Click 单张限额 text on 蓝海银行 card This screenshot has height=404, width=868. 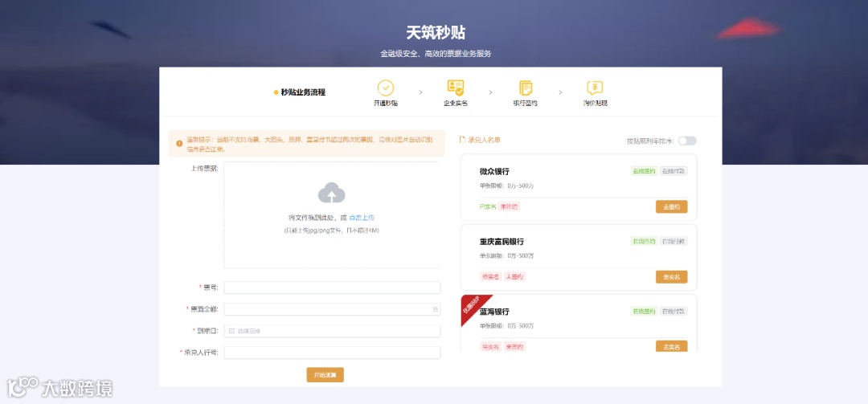tap(506, 326)
